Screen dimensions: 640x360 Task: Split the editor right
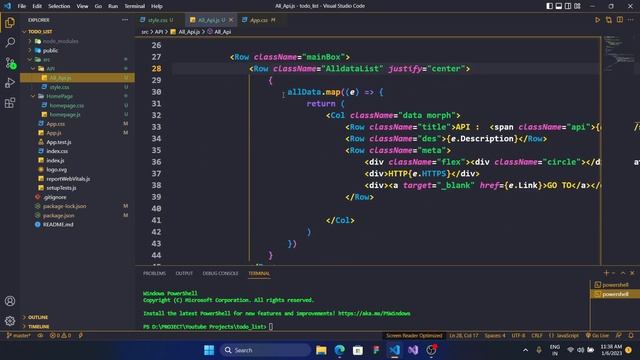[620, 20]
